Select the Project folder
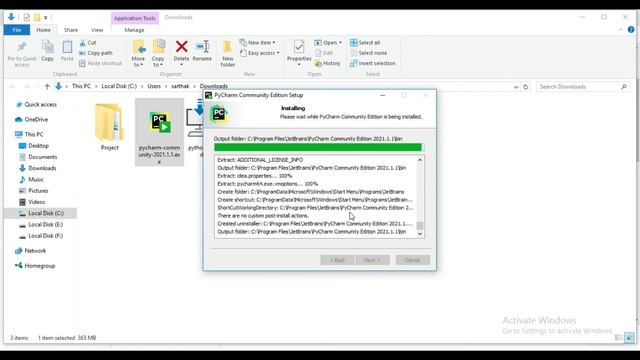The height and width of the screenshot is (360, 640). (x=109, y=127)
